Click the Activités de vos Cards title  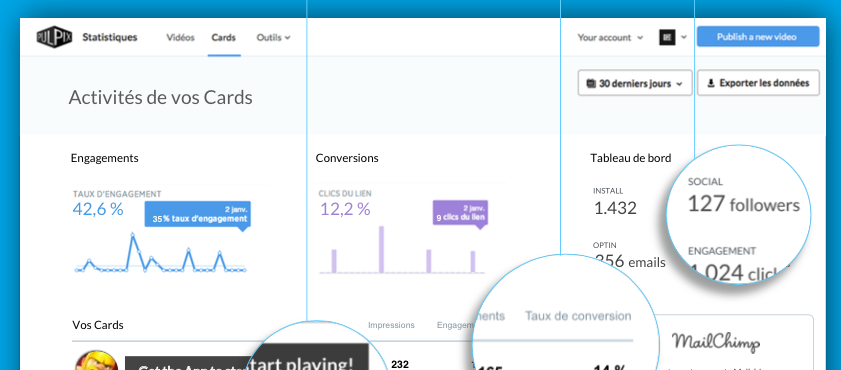pyautogui.click(x=160, y=98)
